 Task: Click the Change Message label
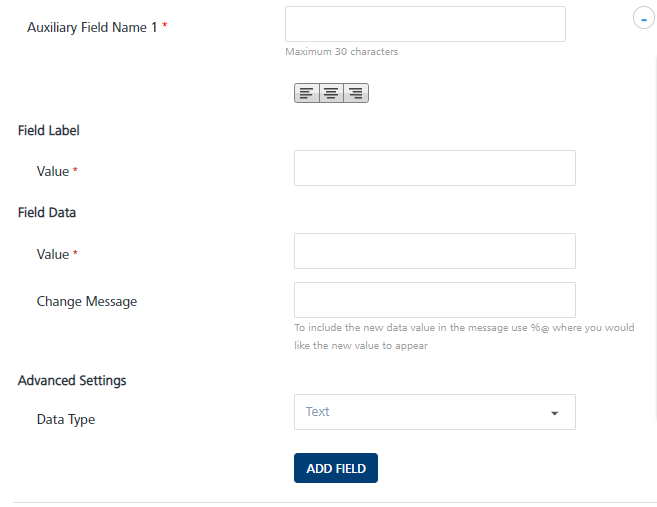coord(87,301)
